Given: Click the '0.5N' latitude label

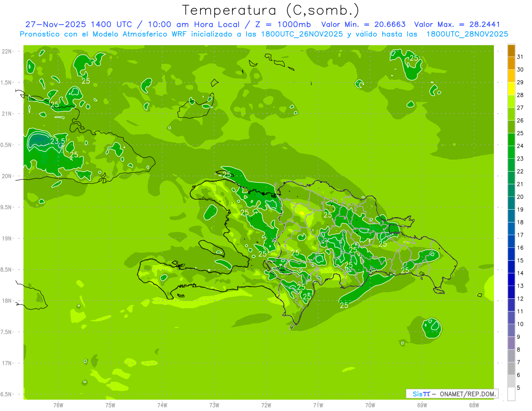Looking at the screenshot, I should tap(6, 145).
